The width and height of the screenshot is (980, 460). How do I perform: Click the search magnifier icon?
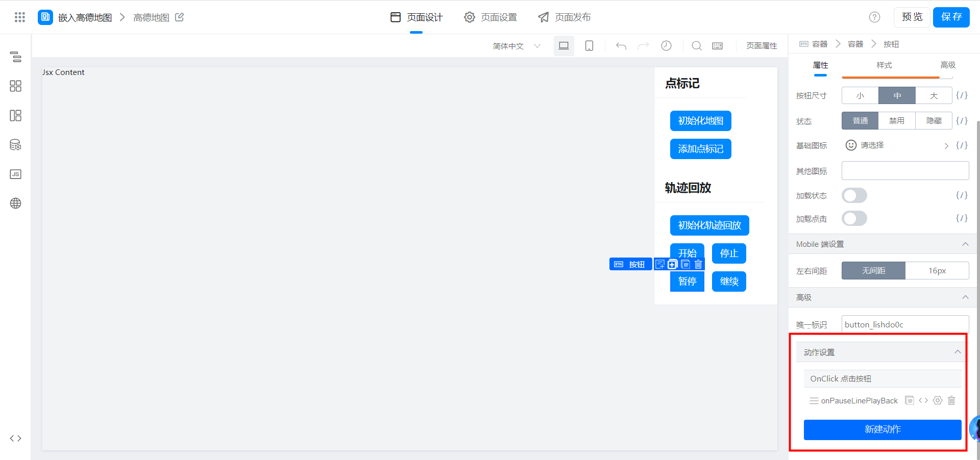tap(697, 46)
